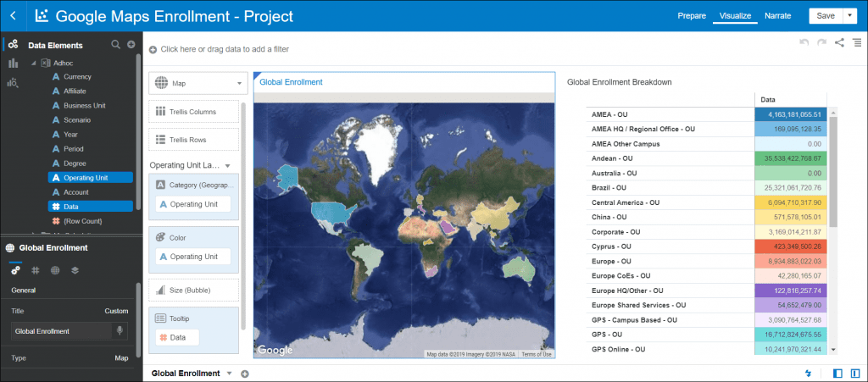Image resolution: width=868 pixels, height=382 pixels.
Task: Select the Degree data element
Action: tap(75, 163)
